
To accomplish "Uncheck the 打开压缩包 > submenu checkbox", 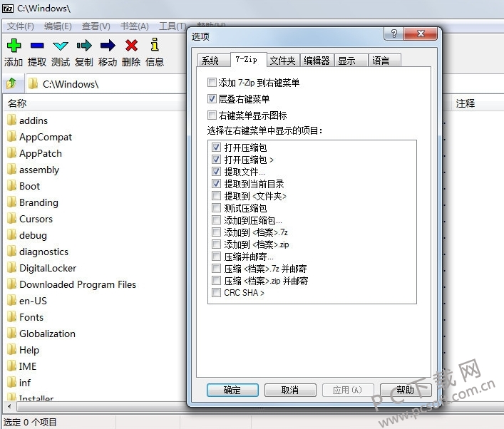I will (x=216, y=160).
